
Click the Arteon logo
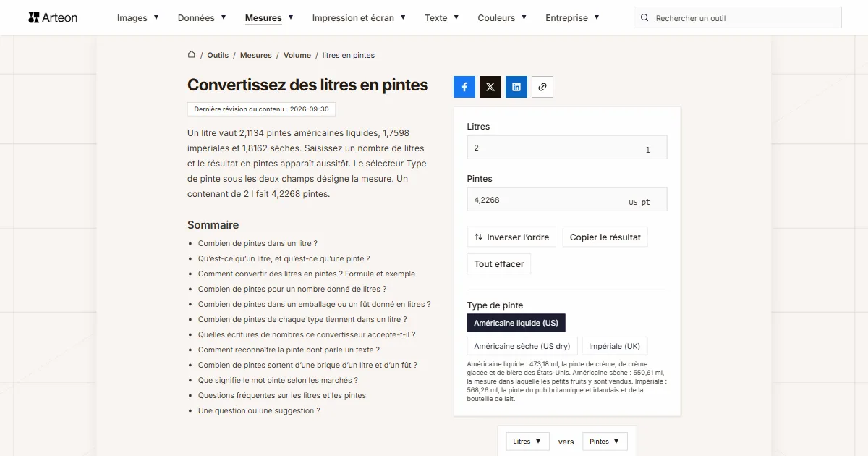tap(53, 17)
